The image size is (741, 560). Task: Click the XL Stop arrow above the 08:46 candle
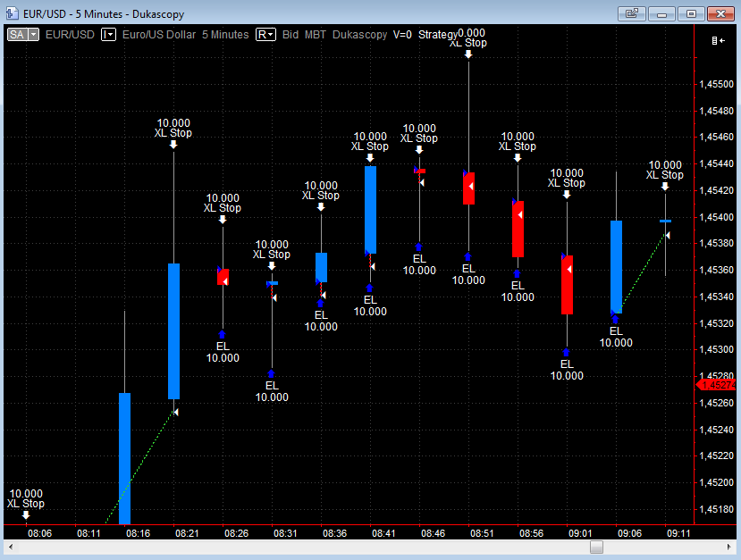419,150
